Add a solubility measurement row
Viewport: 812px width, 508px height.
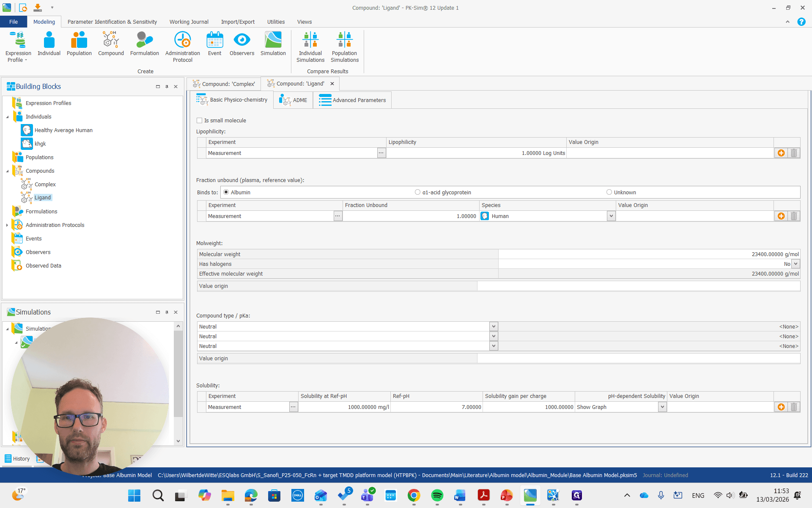[x=781, y=407]
